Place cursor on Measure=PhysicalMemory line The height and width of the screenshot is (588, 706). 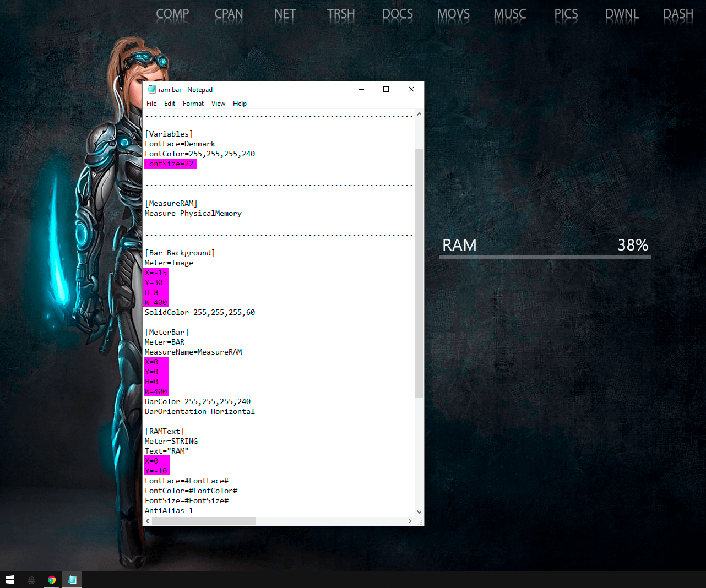[193, 214]
